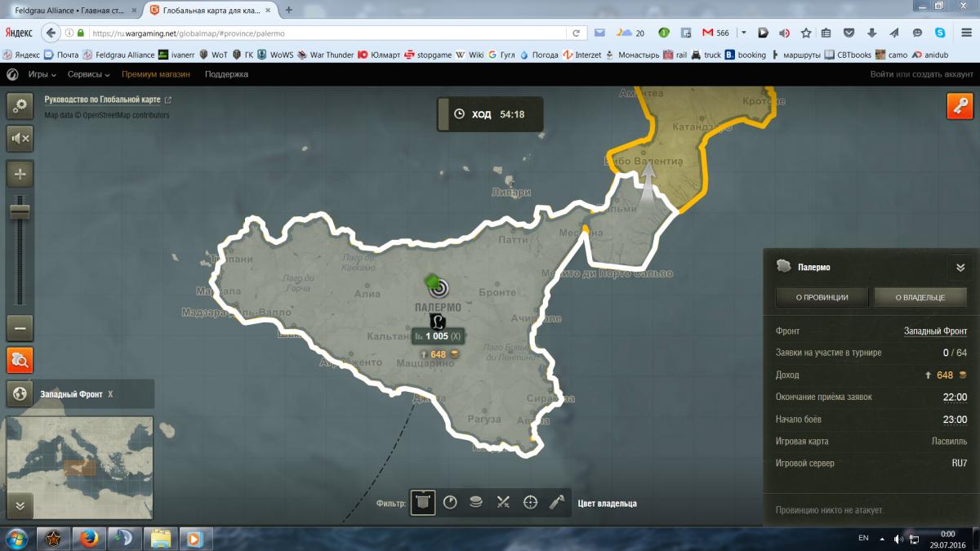Open the Pocket toolbar icon
The height and width of the screenshot is (551, 980).
[849, 33]
